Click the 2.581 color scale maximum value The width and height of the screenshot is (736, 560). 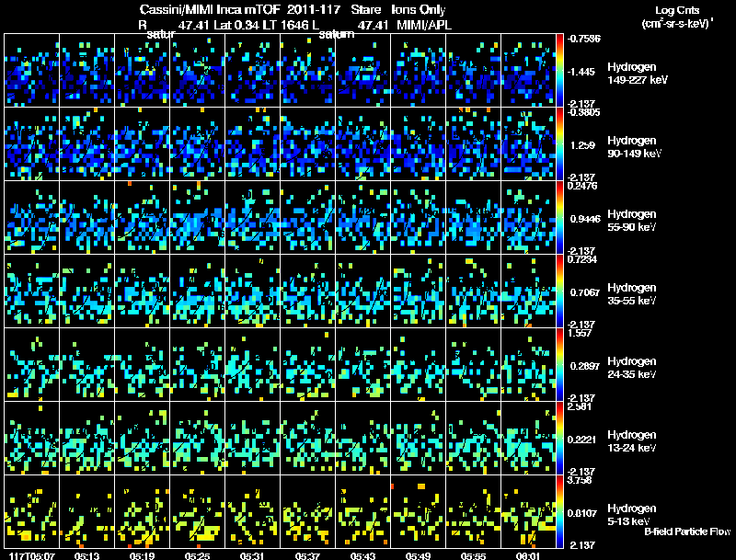click(580, 406)
